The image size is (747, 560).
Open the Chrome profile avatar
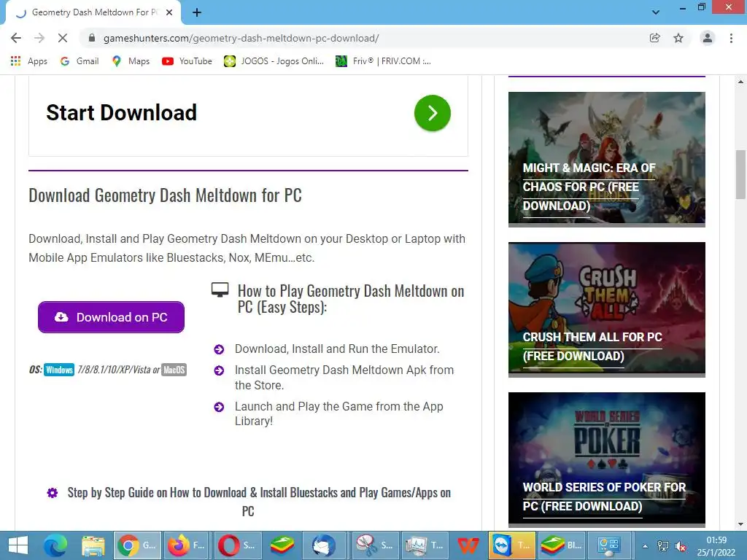pyautogui.click(x=708, y=38)
